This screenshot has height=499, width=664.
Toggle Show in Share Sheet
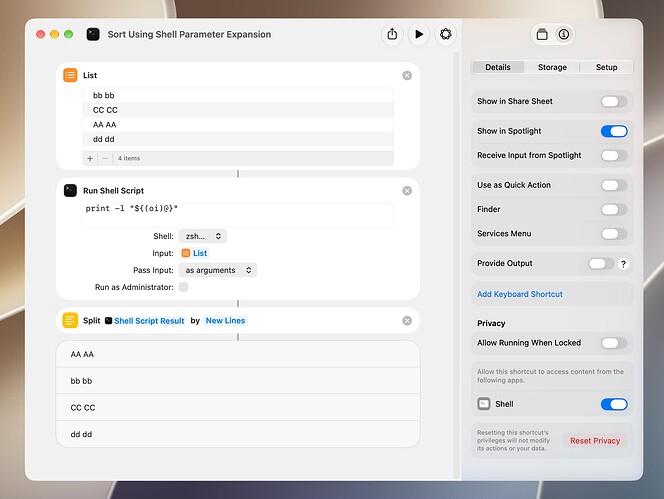(x=614, y=102)
